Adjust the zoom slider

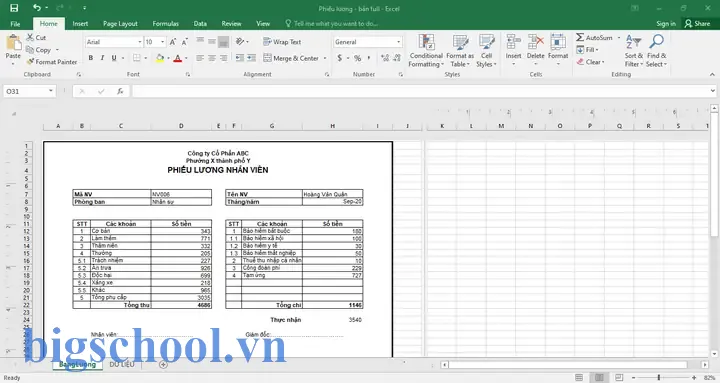(x=658, y=377)
